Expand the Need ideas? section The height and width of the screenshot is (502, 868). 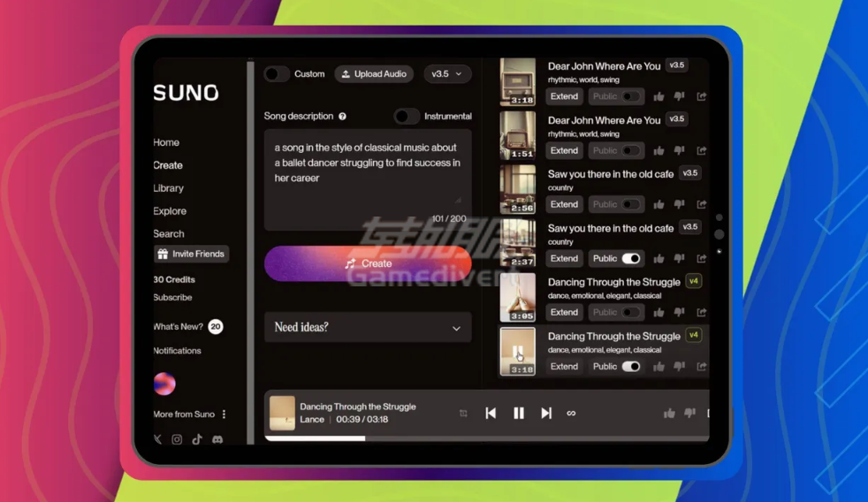click(x=367, y=327)
